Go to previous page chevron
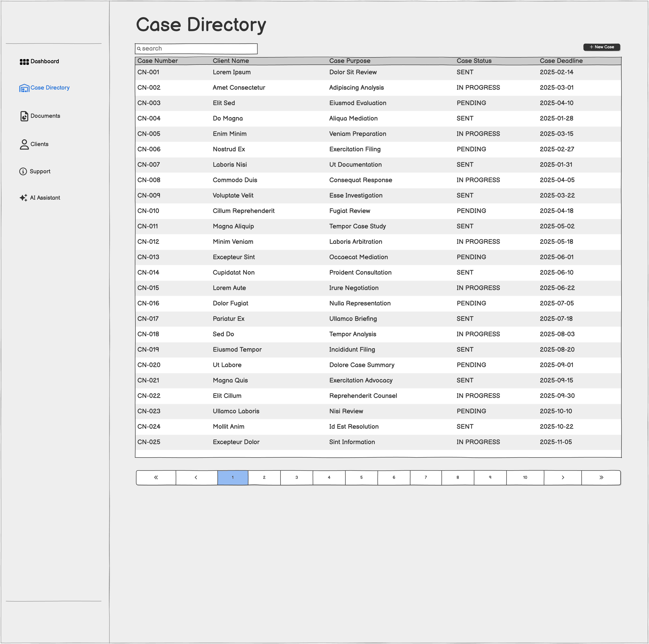 point(196,477)
